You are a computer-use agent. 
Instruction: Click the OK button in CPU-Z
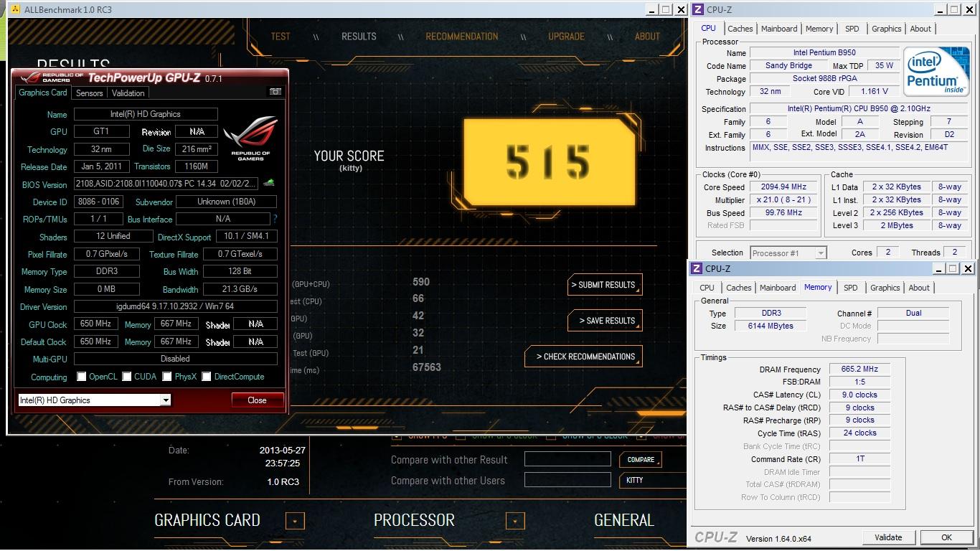[946, 537]
